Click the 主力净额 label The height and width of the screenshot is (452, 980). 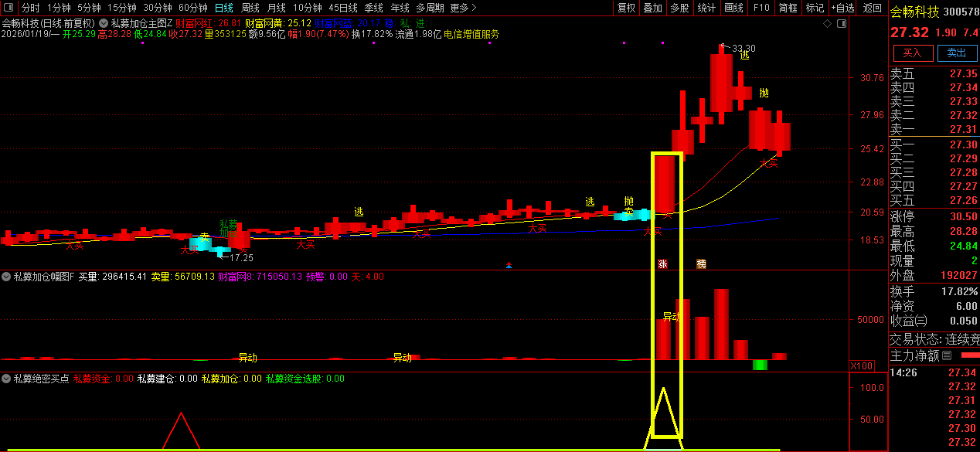point(915,355)
